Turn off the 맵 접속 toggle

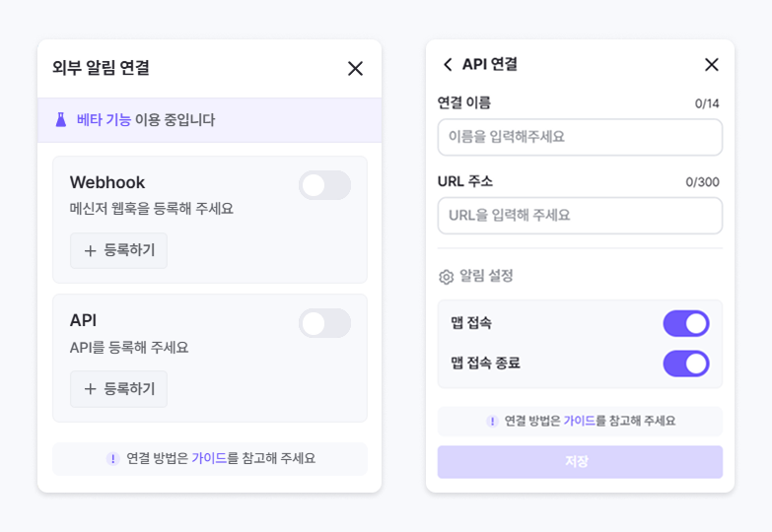point(686,323)
